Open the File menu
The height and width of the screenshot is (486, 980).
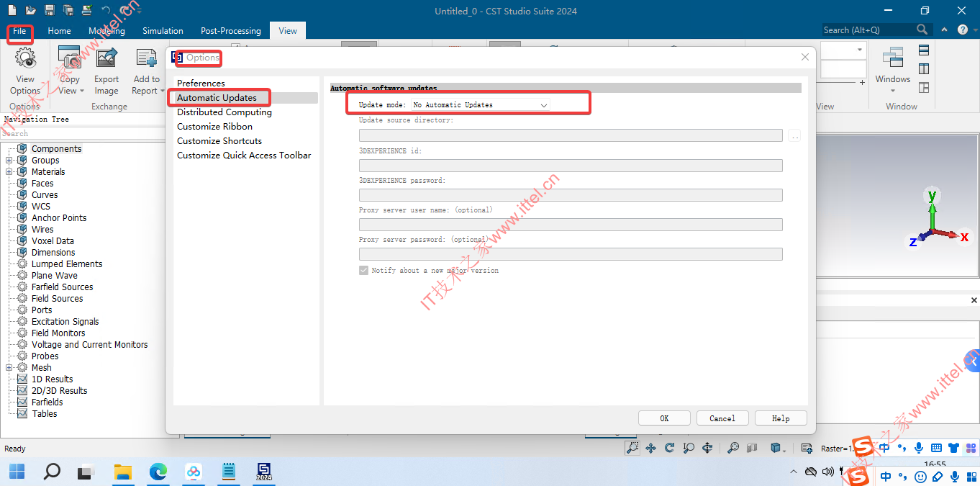[x=19, y=31]
